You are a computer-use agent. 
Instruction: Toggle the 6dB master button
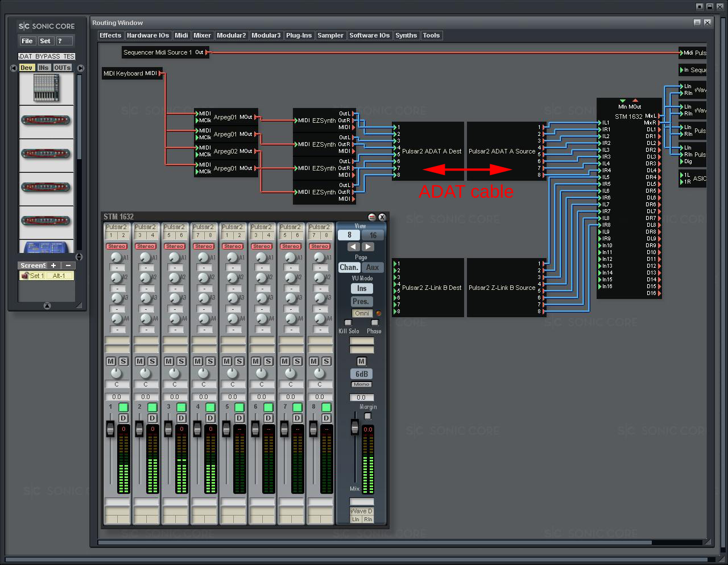(x=362, y=374)
